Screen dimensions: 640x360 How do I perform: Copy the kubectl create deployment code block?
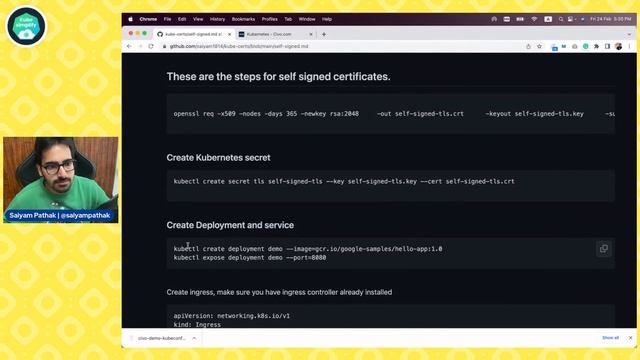pyautogui.click(x=604, y=249)
